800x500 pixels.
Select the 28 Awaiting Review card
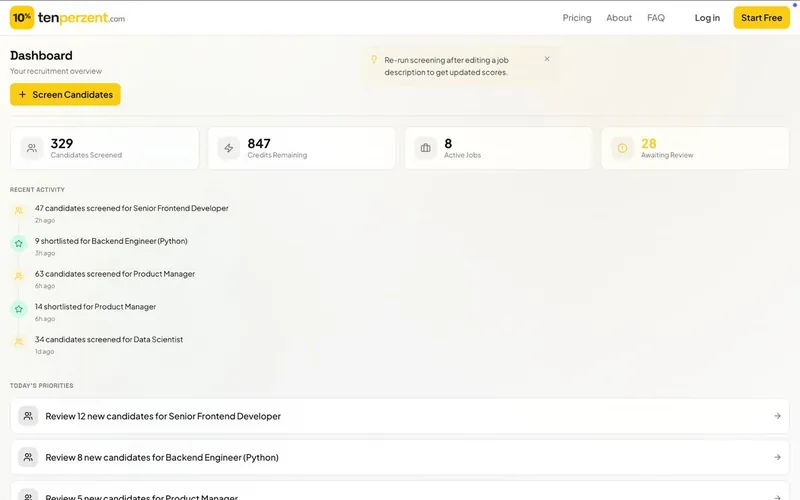tap(695, 148)
